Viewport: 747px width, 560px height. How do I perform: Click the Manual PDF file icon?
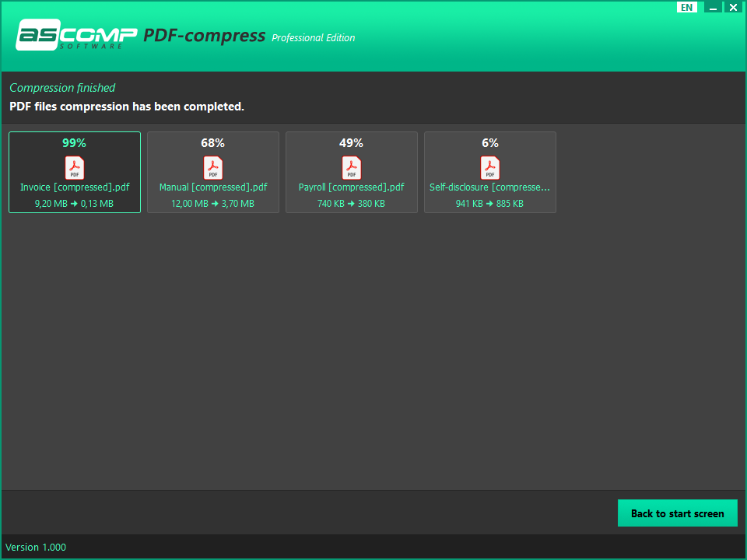point(213,167)
